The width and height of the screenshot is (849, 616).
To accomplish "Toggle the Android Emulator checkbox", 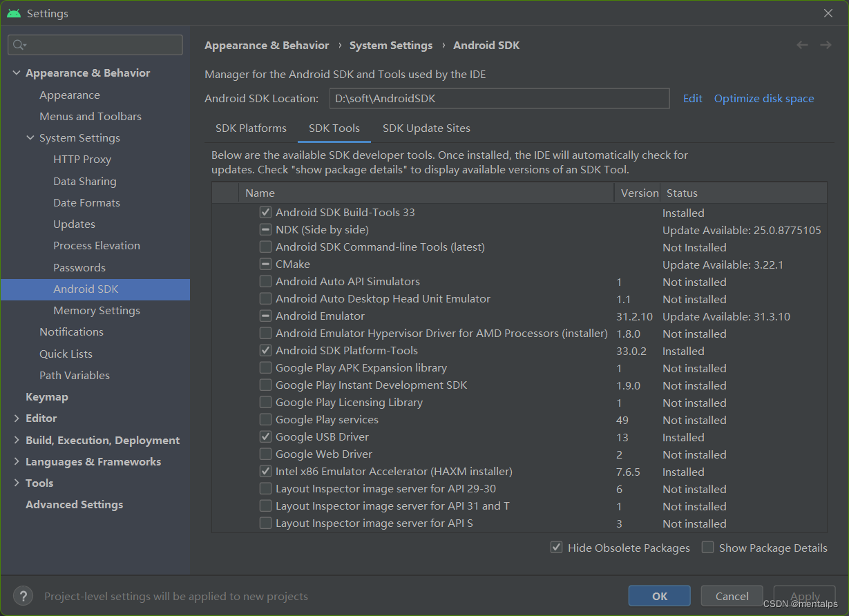I will pyautogui.click(x=265, y=316).
